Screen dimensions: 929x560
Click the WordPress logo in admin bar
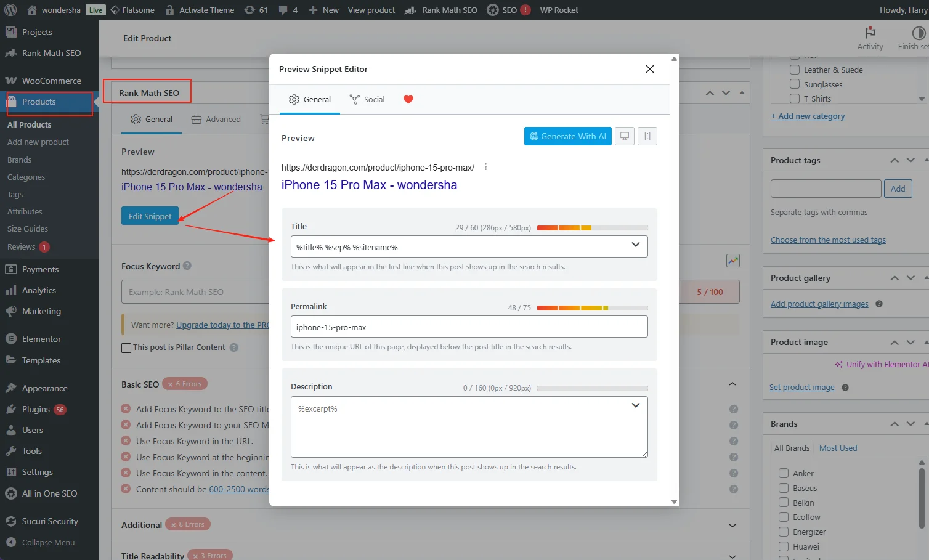coord(10,10)
